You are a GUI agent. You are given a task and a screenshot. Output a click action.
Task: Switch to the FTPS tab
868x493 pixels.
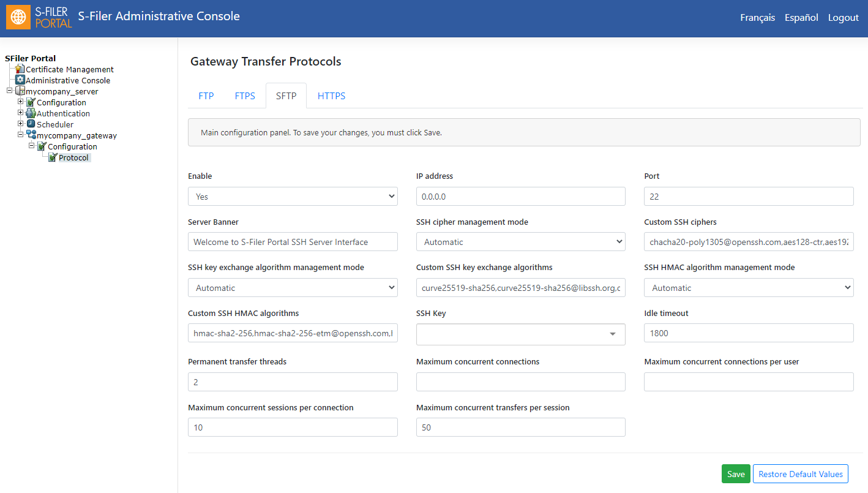pos(245,96)
